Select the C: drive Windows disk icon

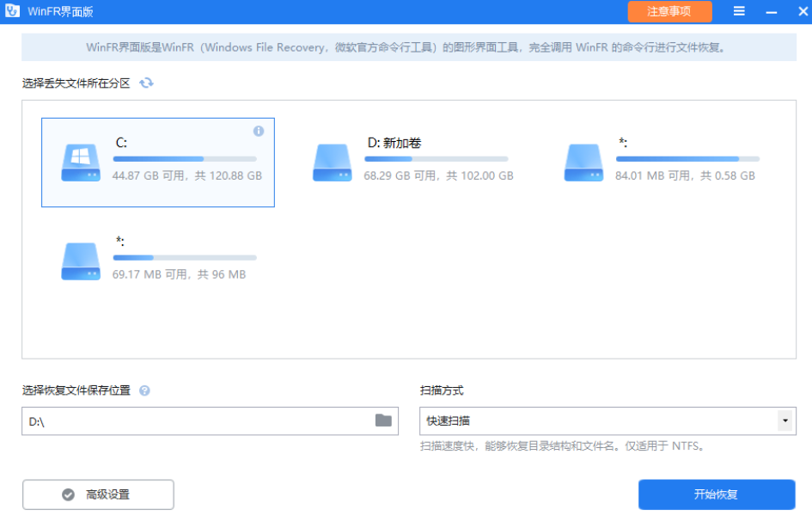[x=81, y=163]
